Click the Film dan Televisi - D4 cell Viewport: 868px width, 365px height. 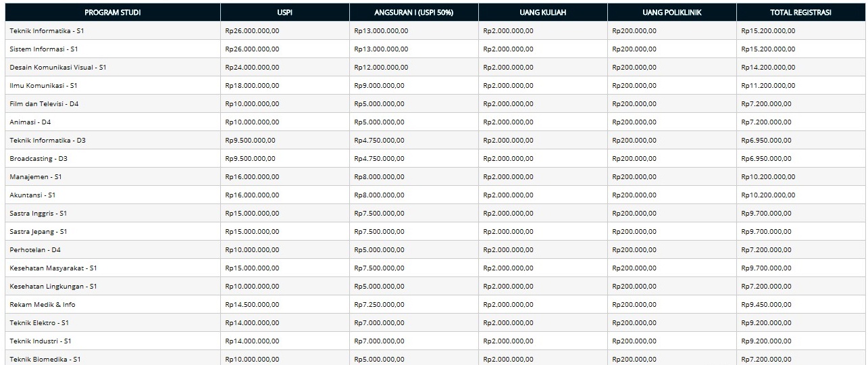coord(44,103)
